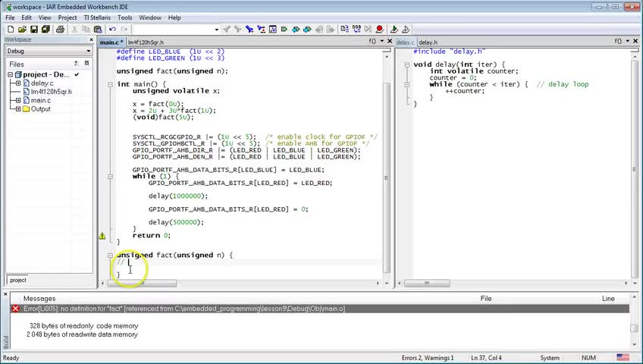Jump to next bookmark icon
The width and height of the screenshot is (643, 364).
click(x=307, y=29)
